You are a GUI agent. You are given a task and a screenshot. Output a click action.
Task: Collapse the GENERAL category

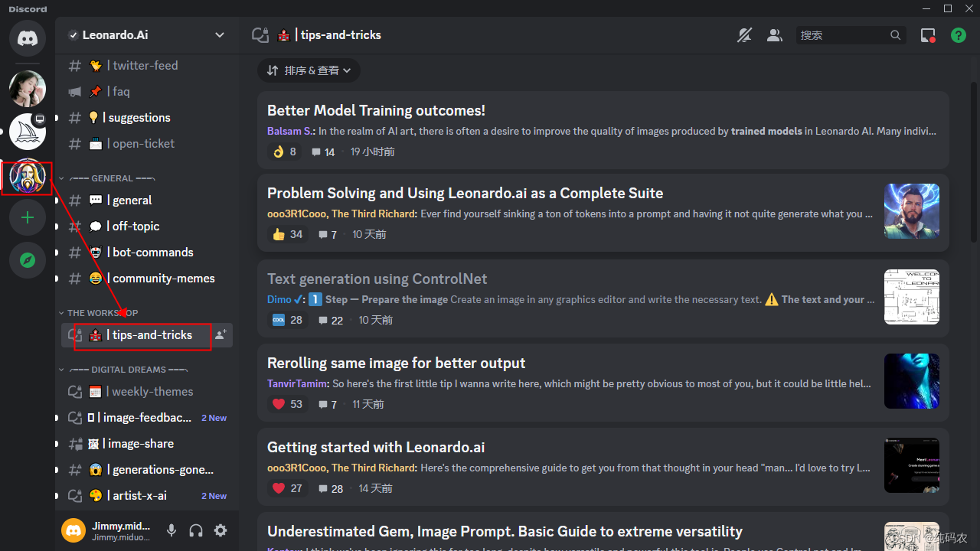[x=107, y=178]
